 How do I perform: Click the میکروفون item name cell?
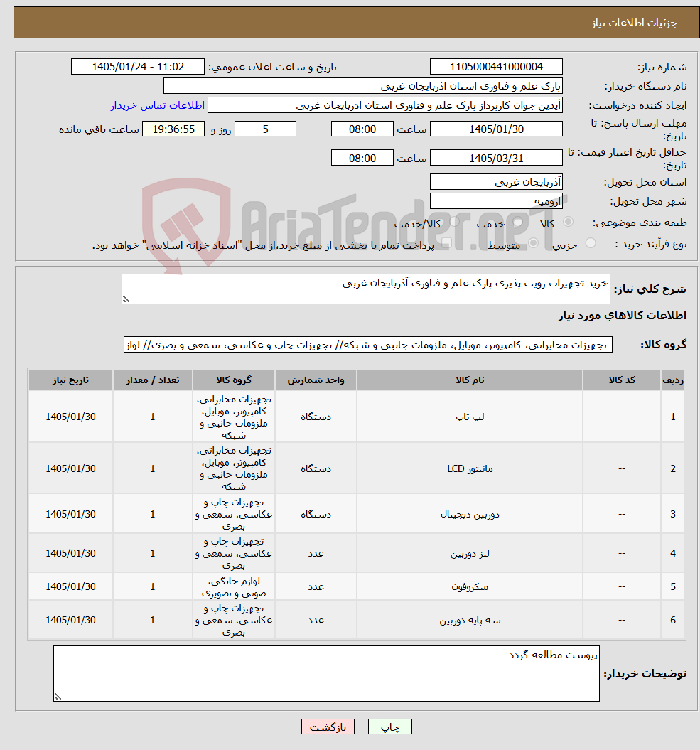tap(470, 586)
